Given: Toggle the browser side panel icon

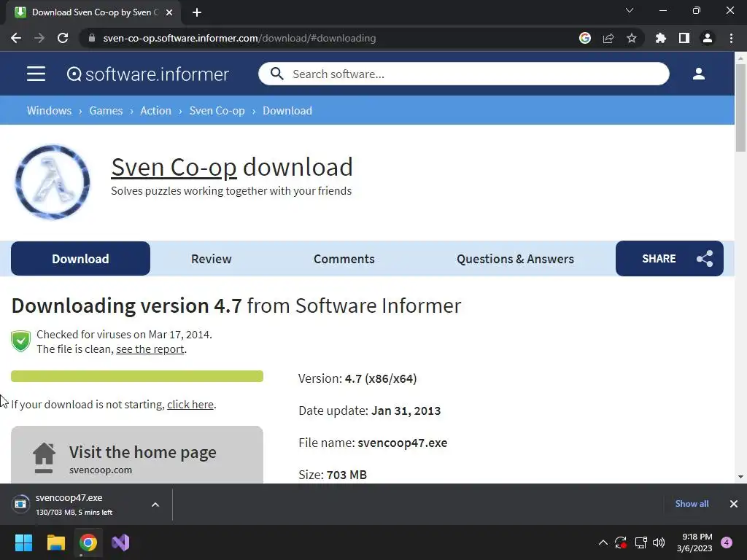Looking at the screenshot, I should coord(684,38).
